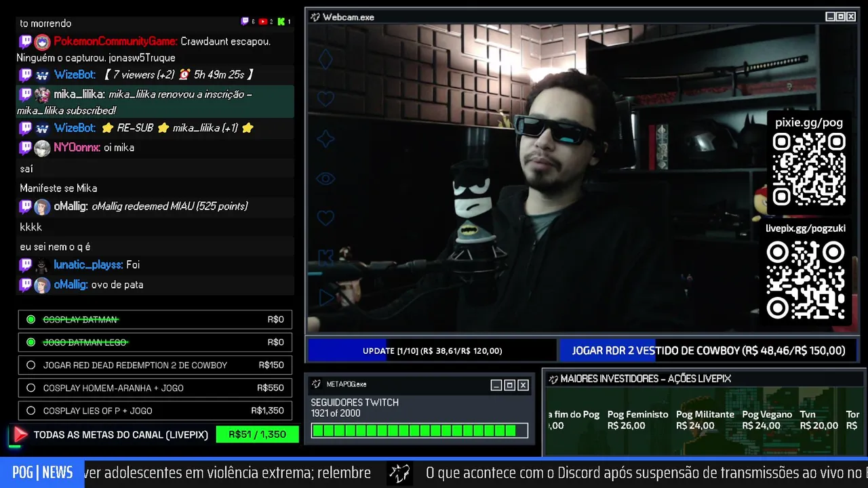Click the Twitch badge on the 'ovo de pata' message
This screenshot has height=488, width=868.
pyautogui.click(x=25, y=285)
